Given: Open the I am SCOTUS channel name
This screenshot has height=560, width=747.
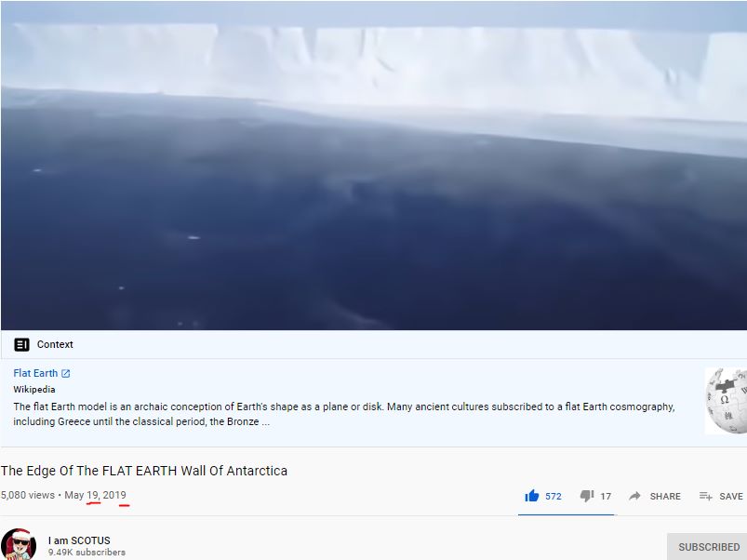Looking at the screenshot, I should tap(79, 540).
